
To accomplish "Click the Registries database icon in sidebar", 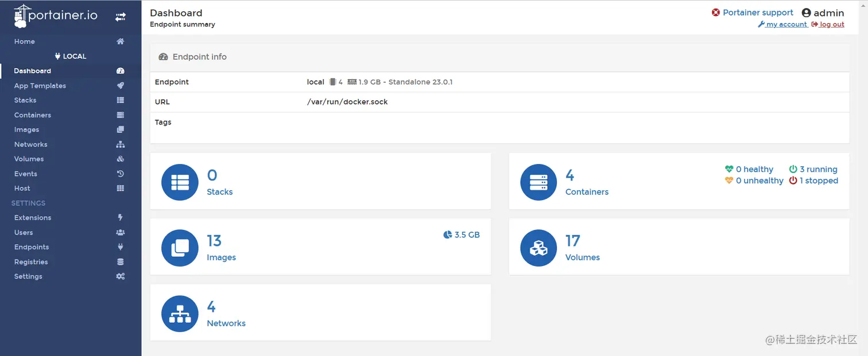I will click(121, 262).
